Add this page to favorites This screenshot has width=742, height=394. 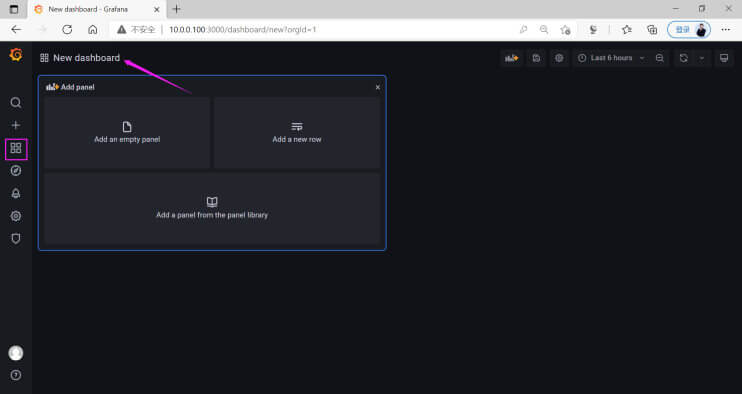(x=565, y=29)
